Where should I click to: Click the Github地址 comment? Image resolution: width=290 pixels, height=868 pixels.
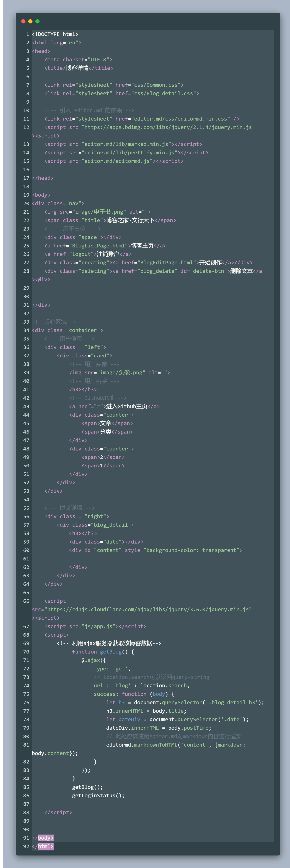[98, 398]
